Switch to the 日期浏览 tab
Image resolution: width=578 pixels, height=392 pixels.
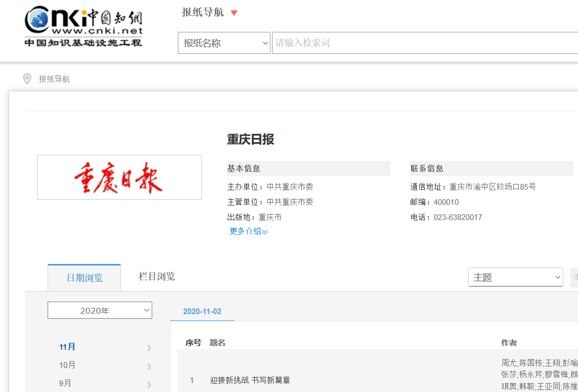(x=84, y=278)
